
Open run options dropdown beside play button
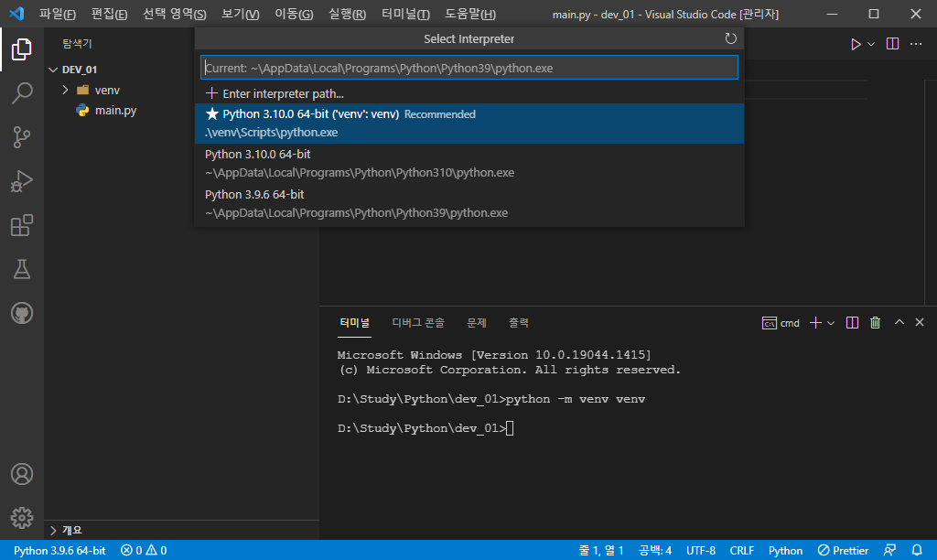point(871,44)
